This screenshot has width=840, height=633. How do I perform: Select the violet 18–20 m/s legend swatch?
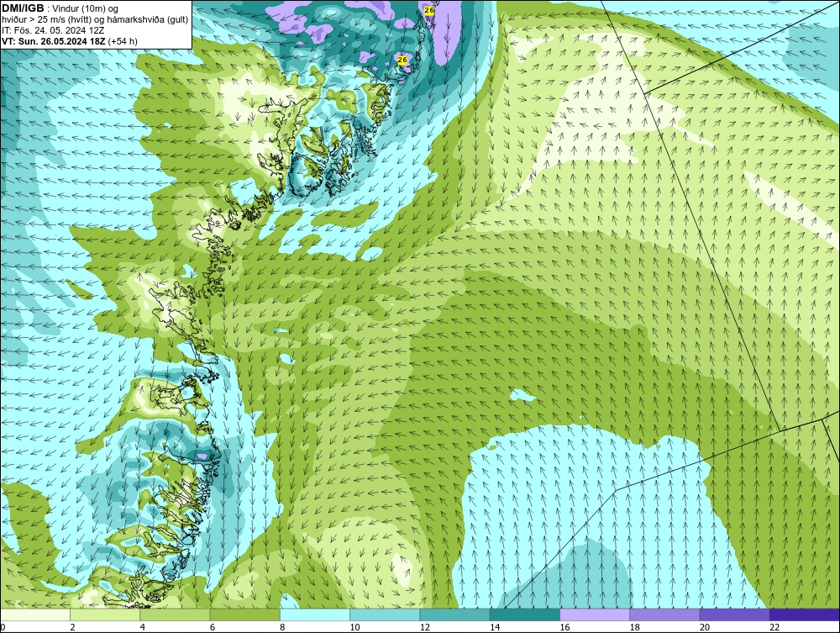point(664,615)
